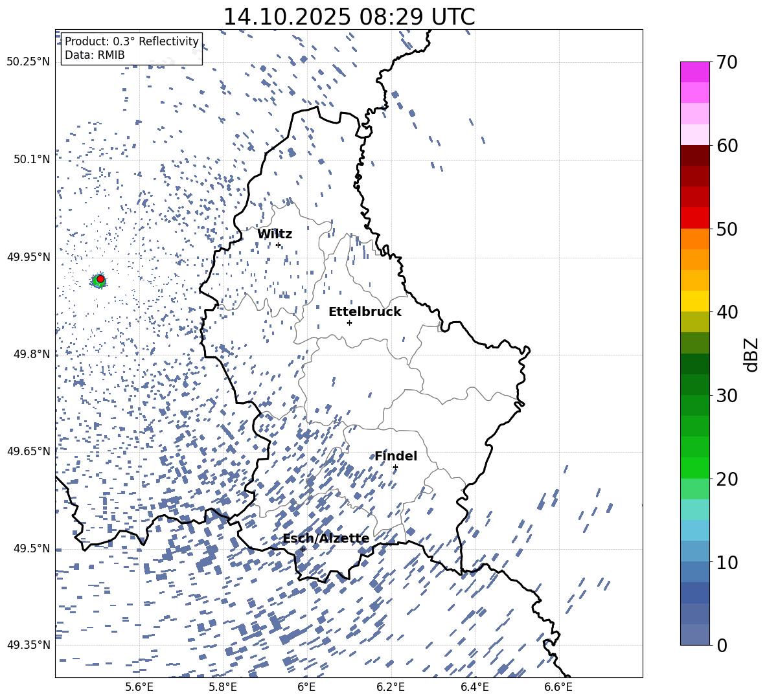The width and height of the screenshot is (767, 700).
Task: Click the Esch/Alzette city label
Action: [x=326, y=539]
